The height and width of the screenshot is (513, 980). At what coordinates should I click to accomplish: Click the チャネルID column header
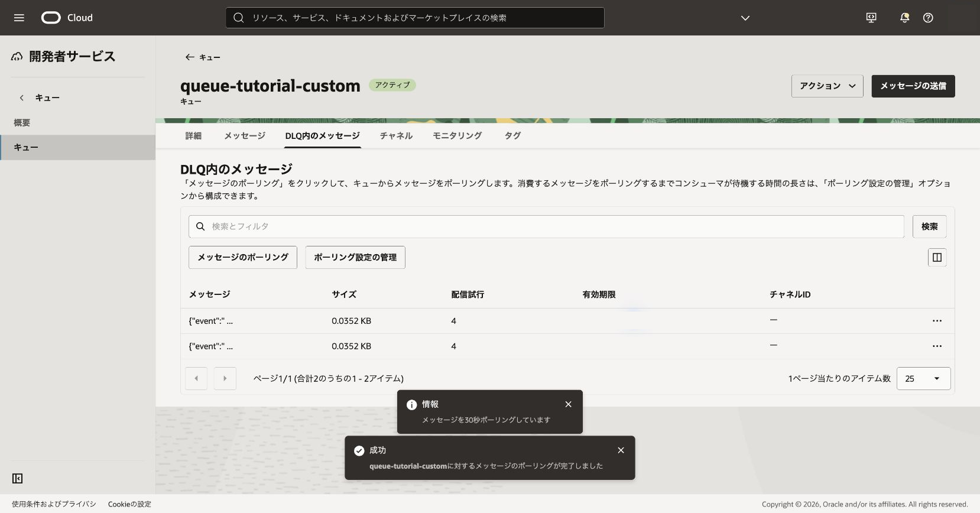tap(790, 294)
